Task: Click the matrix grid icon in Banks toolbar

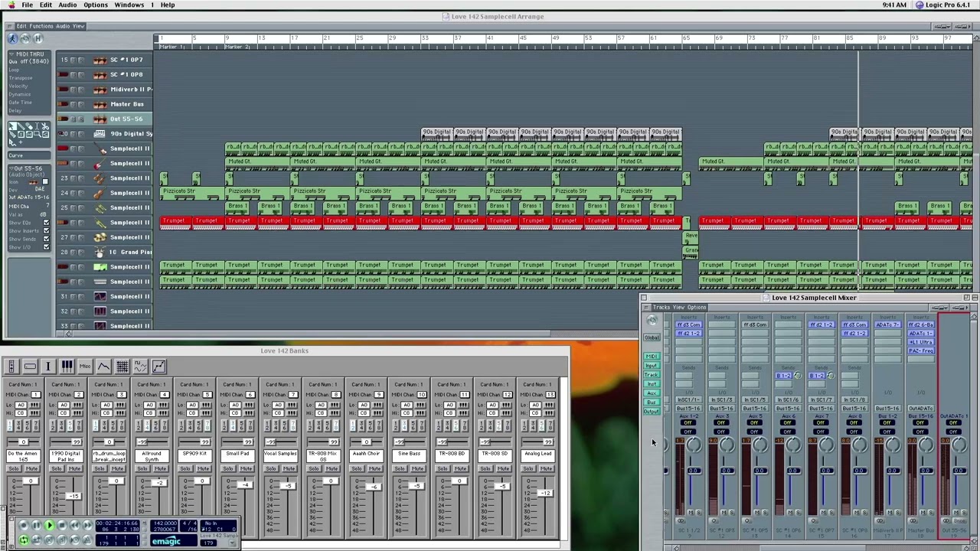Action: click(122, 366)
